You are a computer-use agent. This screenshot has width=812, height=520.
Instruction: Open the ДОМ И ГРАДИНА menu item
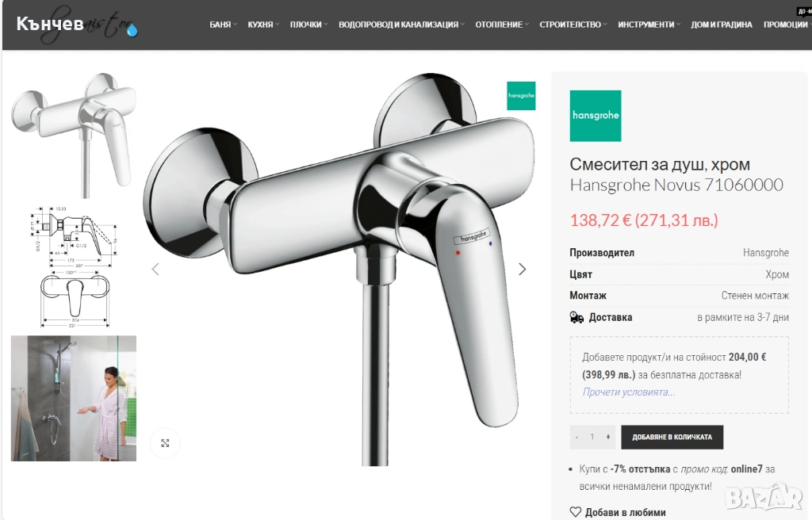(722, 25)
